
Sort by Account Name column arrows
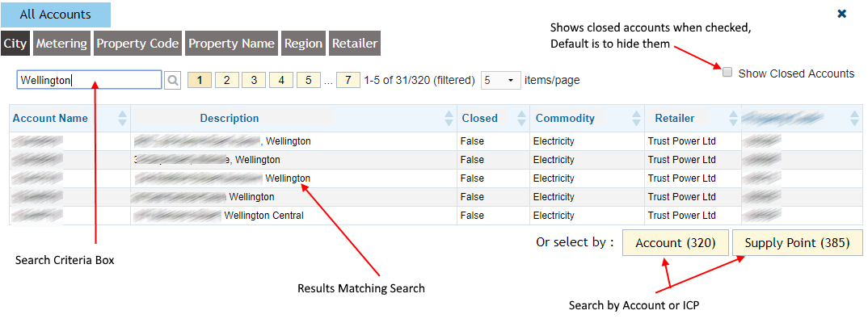coord(122,119)
